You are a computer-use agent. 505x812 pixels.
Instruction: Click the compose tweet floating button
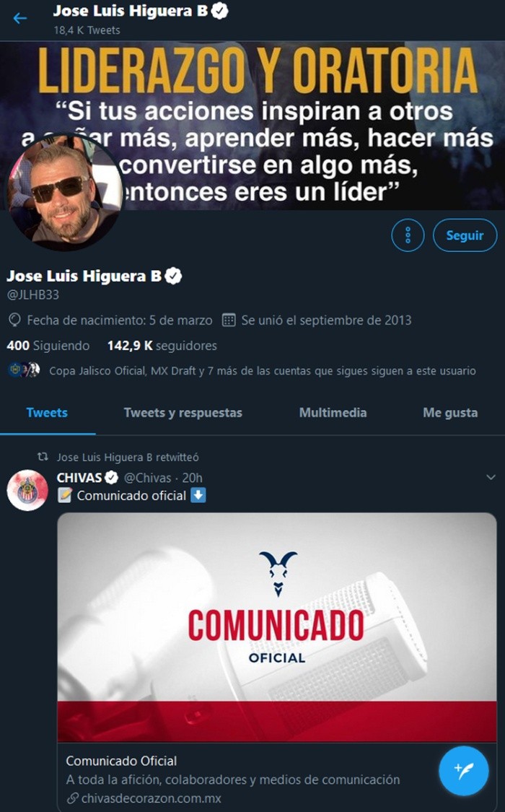coord(464,771)
